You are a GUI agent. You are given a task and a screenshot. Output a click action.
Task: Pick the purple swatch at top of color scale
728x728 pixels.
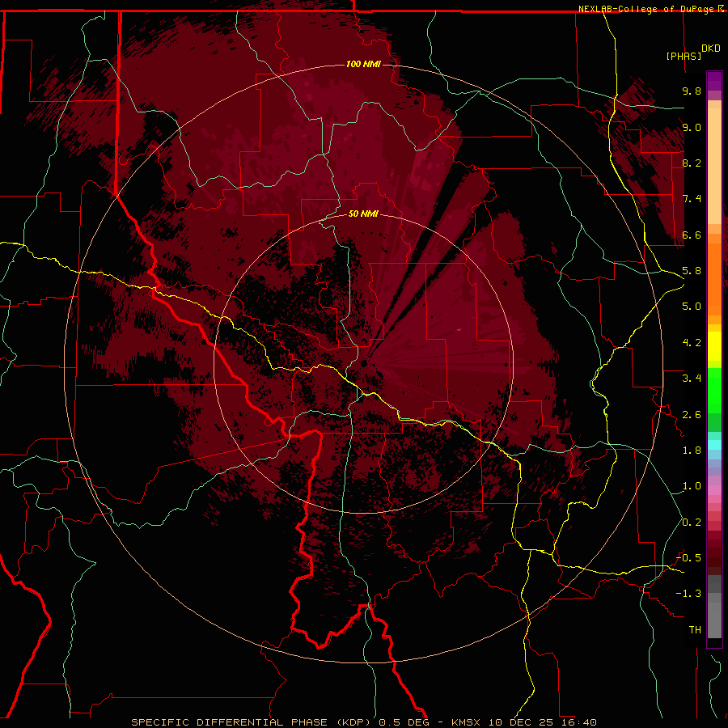(714, 81)
